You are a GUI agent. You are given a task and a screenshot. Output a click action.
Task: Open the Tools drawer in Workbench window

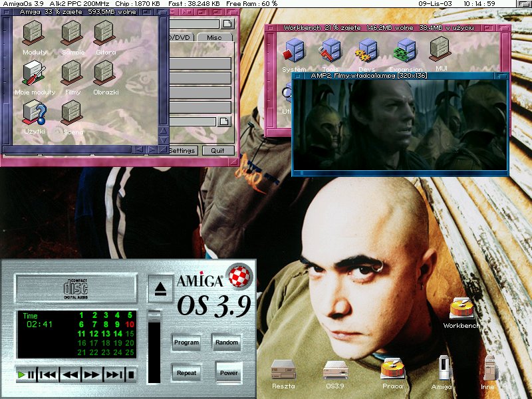[x=330, y=51]
